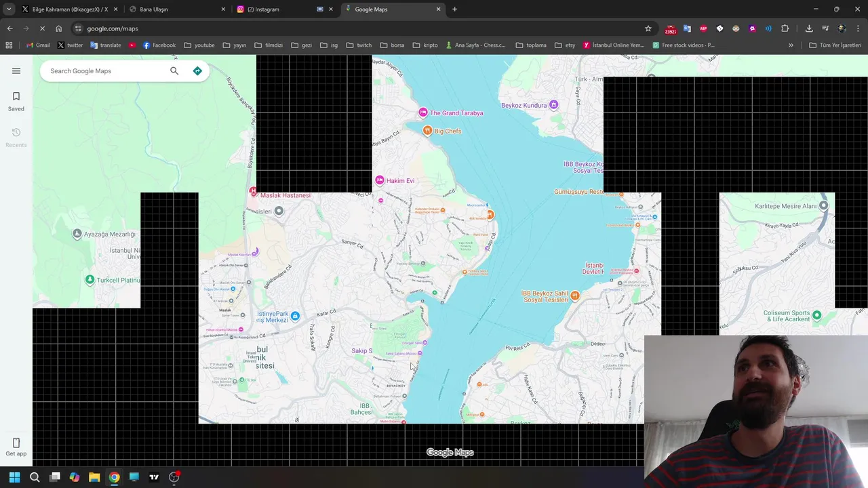Open the Free stock videos bookmark
Image resolution: width=868 pixels, height=488 pixels.
point(684,45)
